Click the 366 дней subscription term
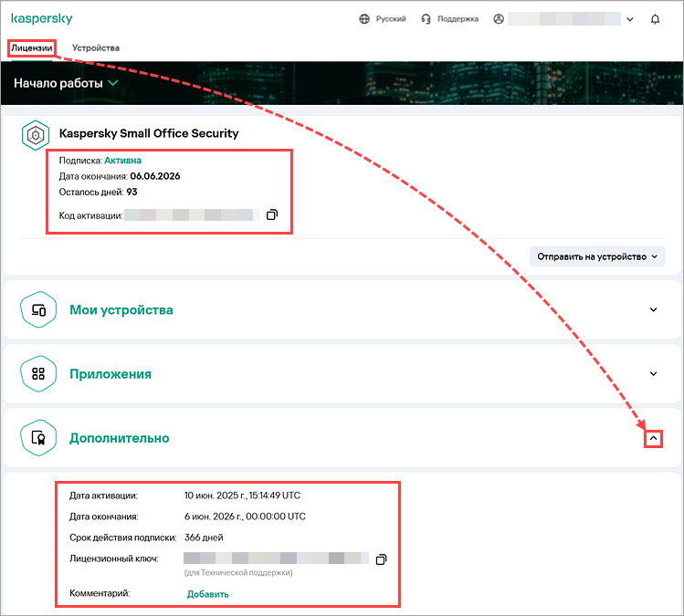The height and width of the screenshot is (616, 684). point(204,538)
